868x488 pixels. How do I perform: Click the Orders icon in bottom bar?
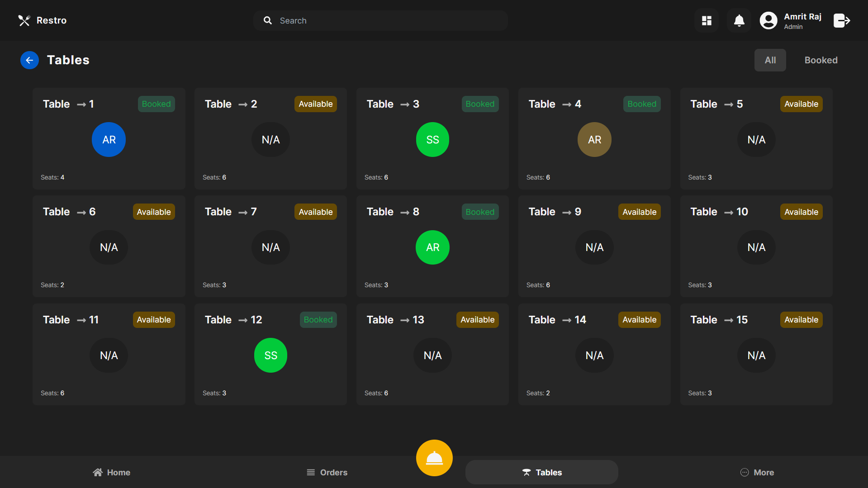[x=310, y=472]
